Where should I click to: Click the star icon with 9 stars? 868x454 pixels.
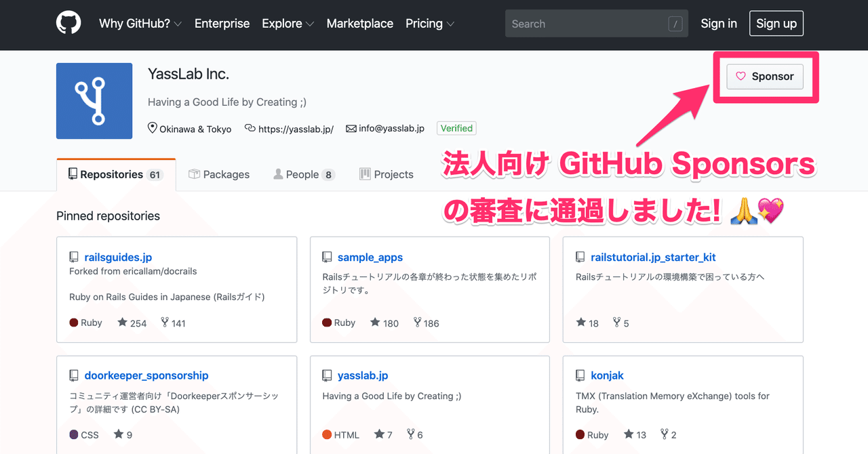click(118, 434)
